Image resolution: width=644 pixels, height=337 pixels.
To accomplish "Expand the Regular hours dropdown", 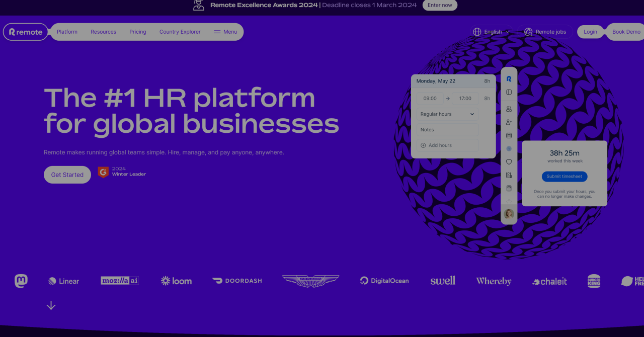I will [x=447, y=114].
